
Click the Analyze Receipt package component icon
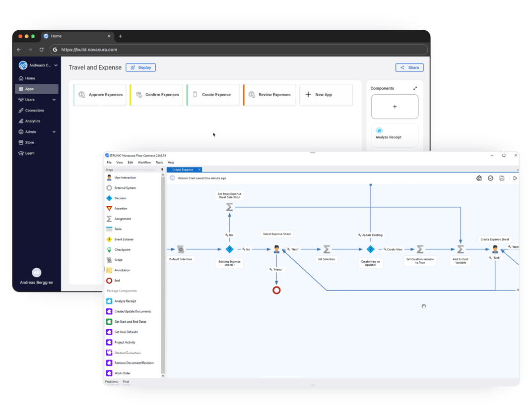tap(109, 301)
